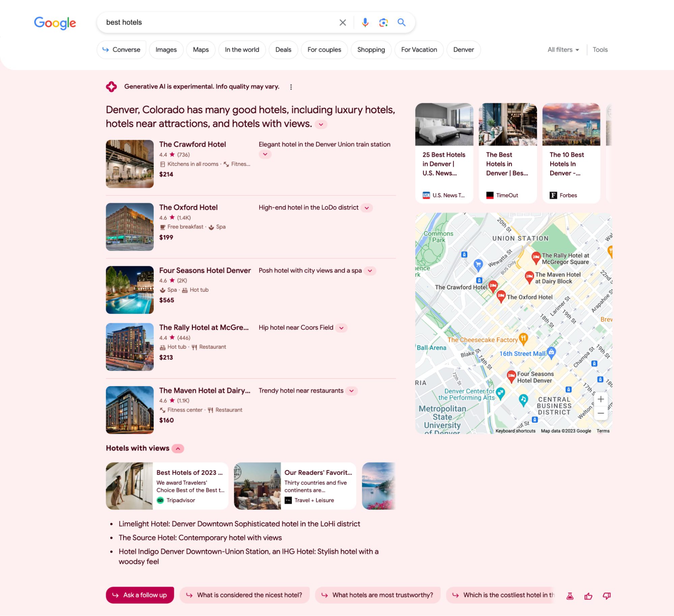Screen dimensions: 674x616
Task: Open the All filters dropdown
Action: point(563,50)
